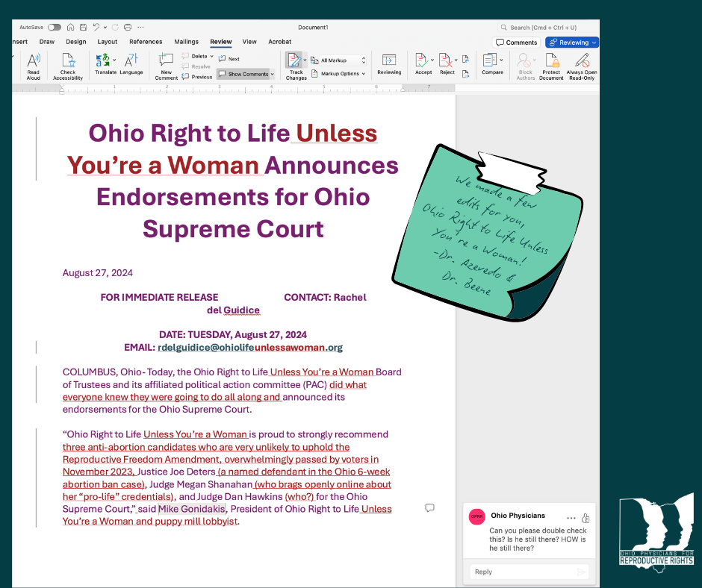Viewport: 702px width, 588px height.
Task: Click the comment balloon icon in margin
Action: [x=429, y=508]
